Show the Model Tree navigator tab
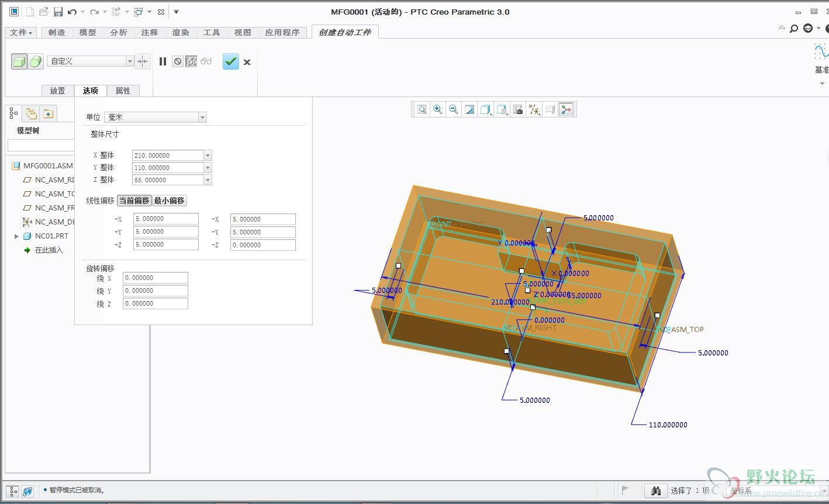Image resolution: width=829 pixels, height=504 pixels. (x=13, y=113)
